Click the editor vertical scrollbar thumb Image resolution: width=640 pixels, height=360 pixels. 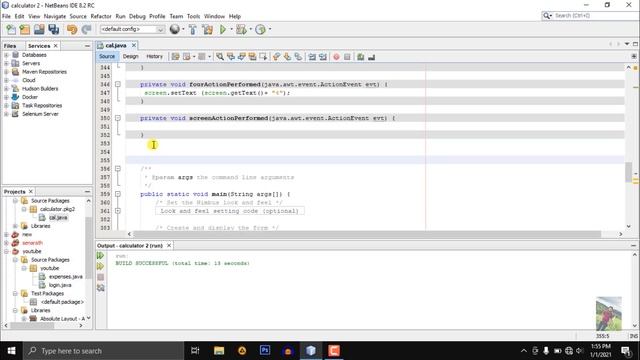[x=629, y=172]
